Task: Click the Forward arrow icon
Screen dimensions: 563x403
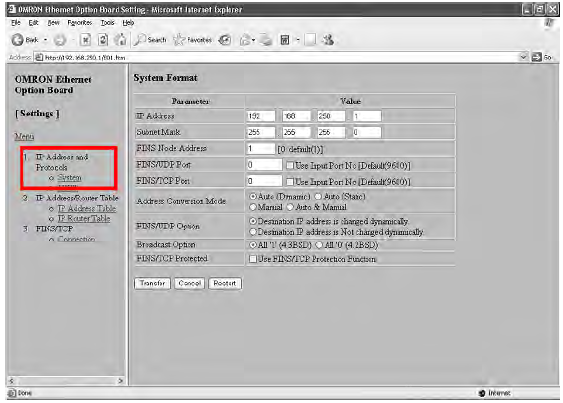Action: tap(60, 40)
